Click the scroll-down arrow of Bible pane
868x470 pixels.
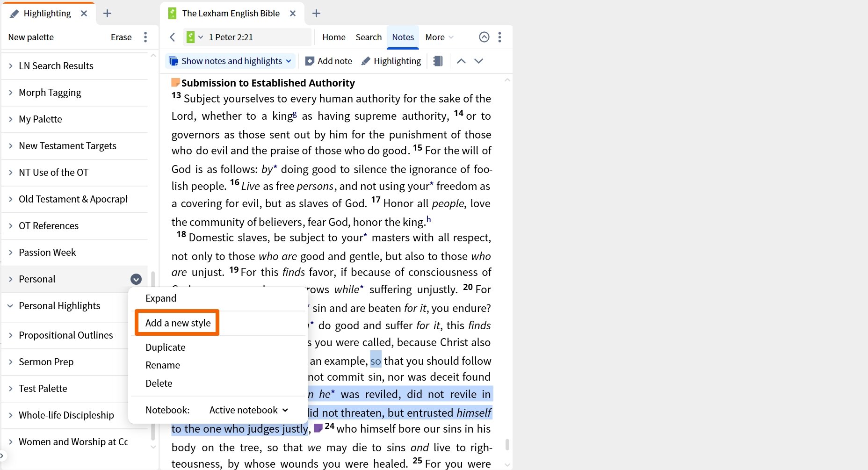(507, 464)
